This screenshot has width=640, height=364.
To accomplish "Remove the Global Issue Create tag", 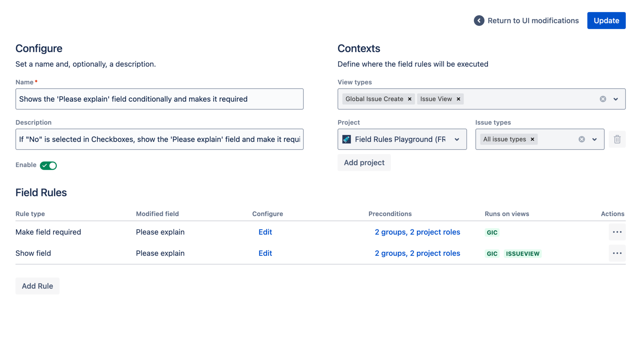I will [x=410, y=99].
